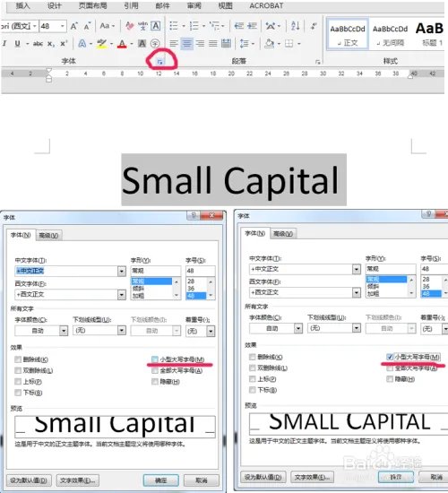448x493 pixels.
Task: Click 取消 in the left Font dialog
Action: click(202, 480)
